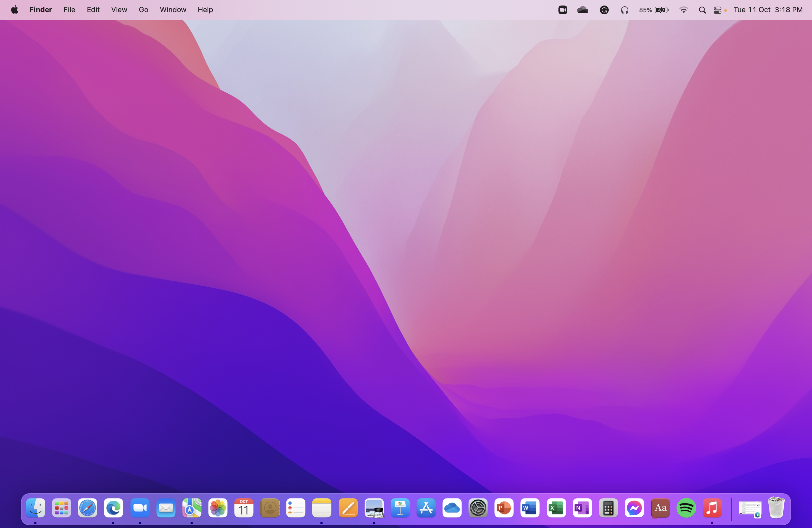Screen dimensions: 812x528
Task: Open Spotlight search magnifier
Action: point(702,10)
